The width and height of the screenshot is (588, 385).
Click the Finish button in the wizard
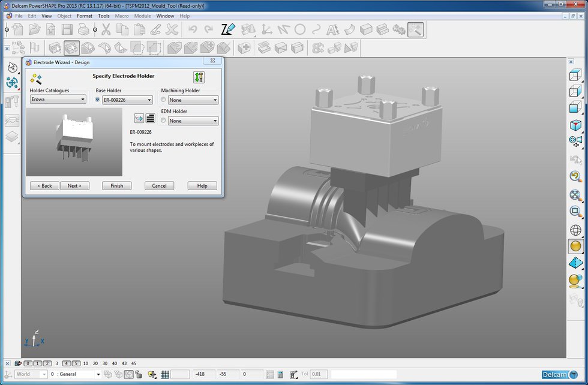pyautogui.click(x=117, y=186)
